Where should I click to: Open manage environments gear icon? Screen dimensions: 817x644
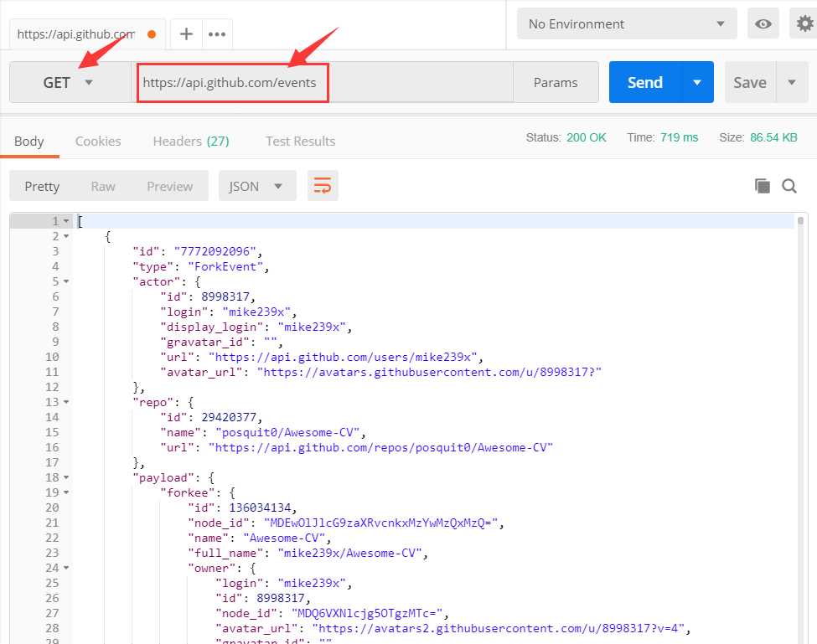[804, 24]
